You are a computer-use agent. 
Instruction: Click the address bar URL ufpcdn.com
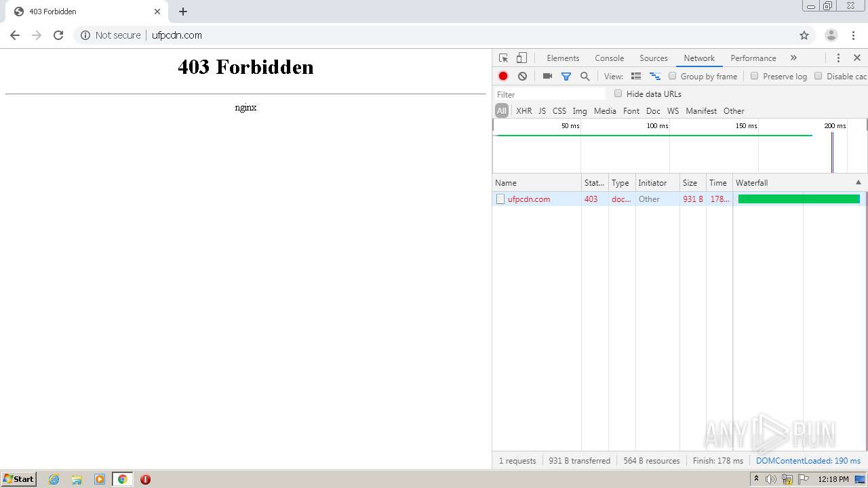pos(177,35)
